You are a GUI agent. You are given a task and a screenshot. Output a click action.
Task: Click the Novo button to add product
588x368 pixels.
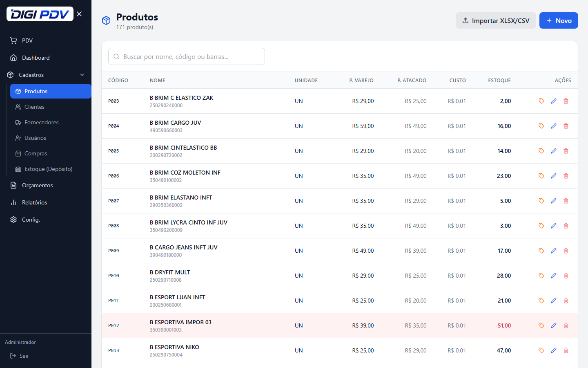tap(559, 20)
